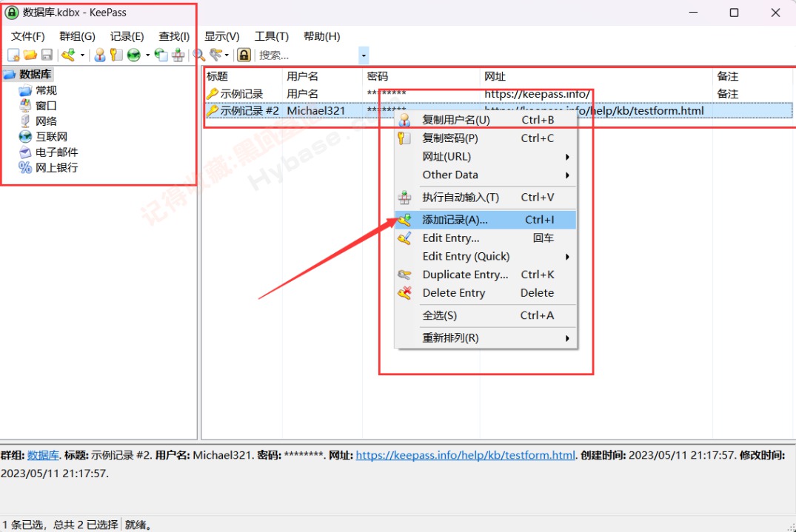Open the Show entries icon's dropdown arrow
This screenshot has height=532, width=796.
click(x=227, y=55)
